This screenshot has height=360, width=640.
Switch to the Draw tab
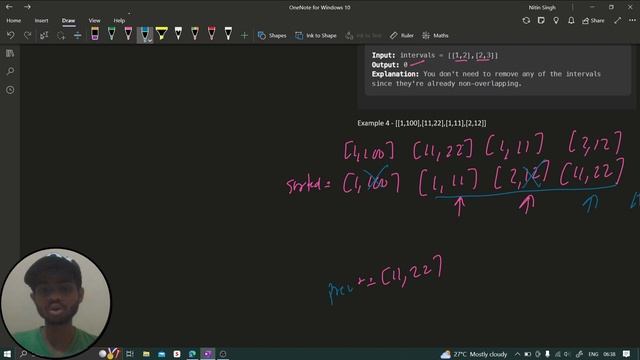pos(69,20)
